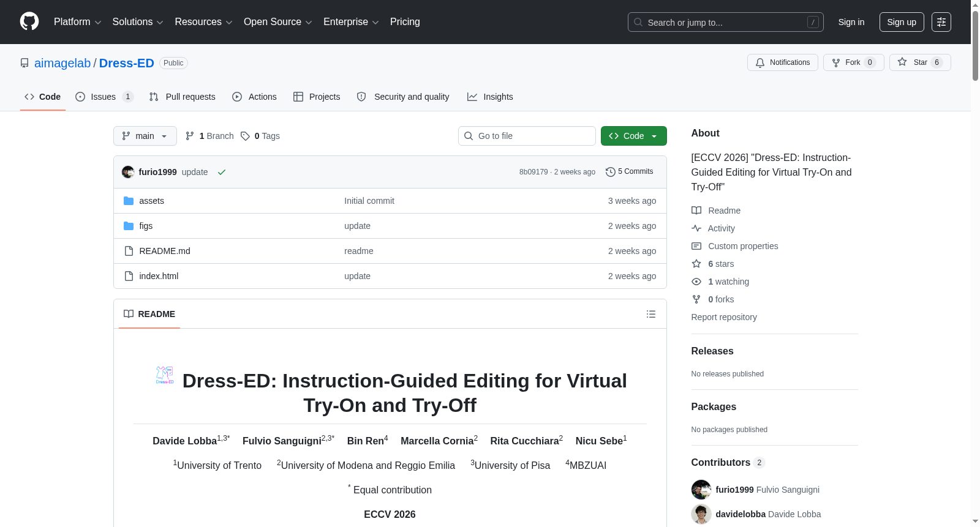Open the assets folder

tap(151, 201)
